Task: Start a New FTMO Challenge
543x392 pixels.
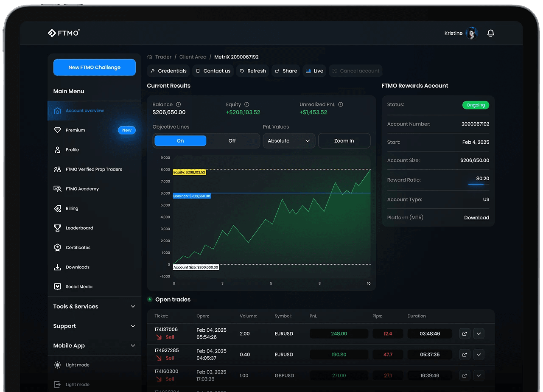Action: point(94,67)
